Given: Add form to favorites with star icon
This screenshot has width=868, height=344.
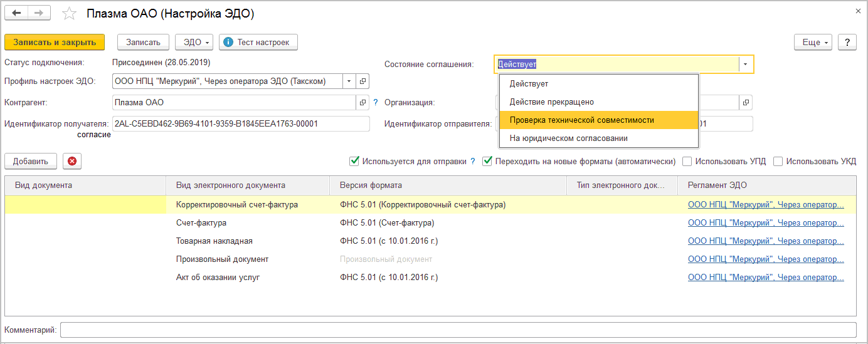Looking at the screenshot, I should coord(70,14).
